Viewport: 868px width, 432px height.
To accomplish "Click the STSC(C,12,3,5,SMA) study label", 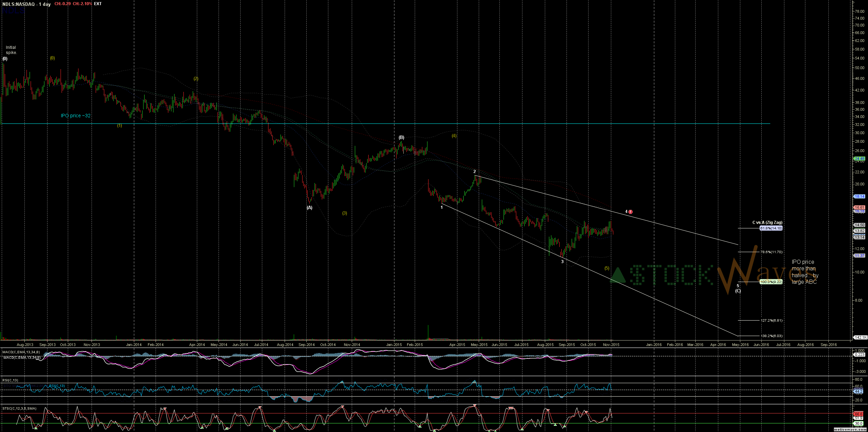I will pos(20,408).
